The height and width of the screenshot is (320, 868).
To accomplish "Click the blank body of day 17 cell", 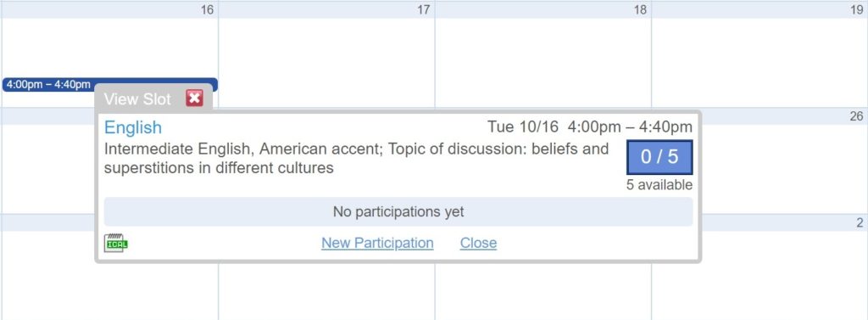I will tap(326, 62).
